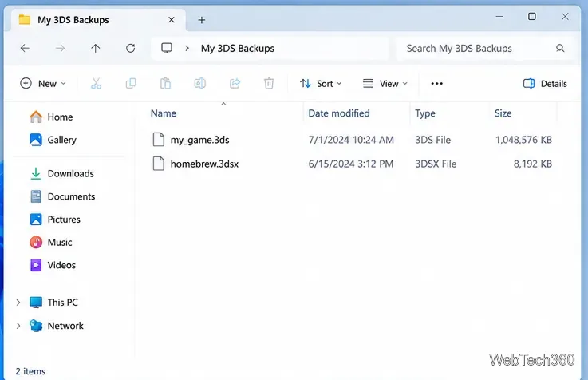Image resolution: width=588 pixels, height=380 pixels.
Task: Open the See more three-dot menu
Action: (437, 83)
